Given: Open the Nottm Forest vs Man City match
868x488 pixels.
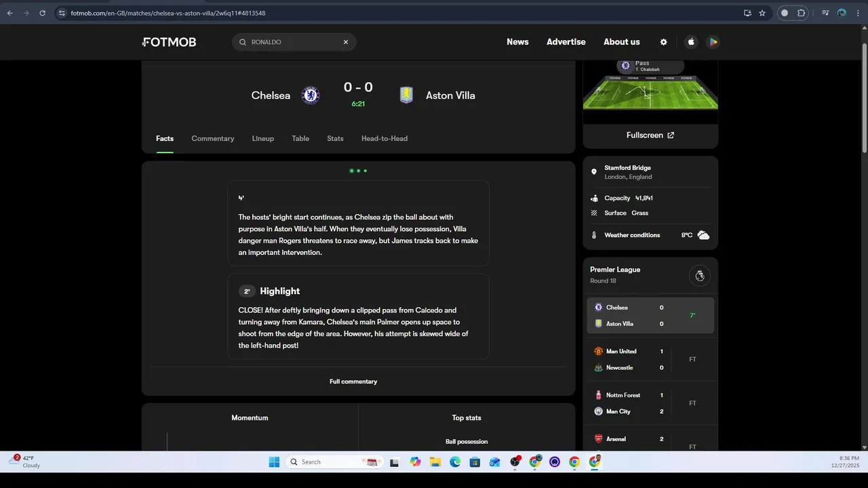Looking at the screenshot, I should (650, 403).
